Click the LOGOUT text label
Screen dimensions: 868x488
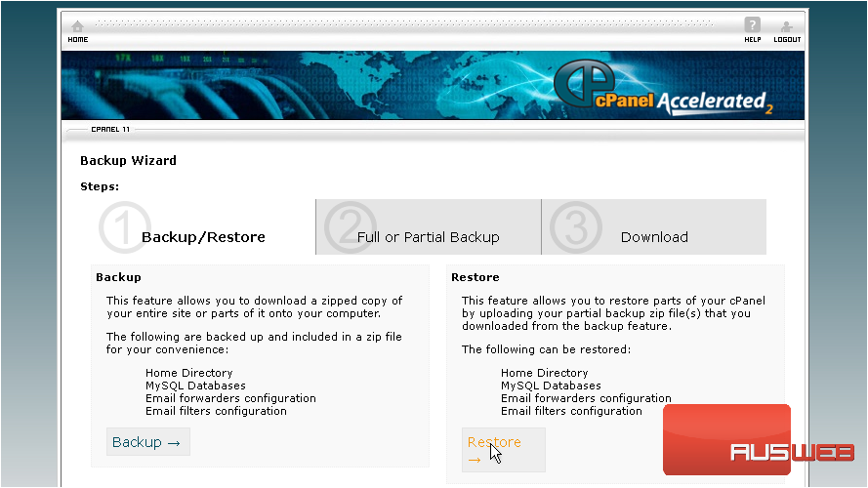point(787,40)
